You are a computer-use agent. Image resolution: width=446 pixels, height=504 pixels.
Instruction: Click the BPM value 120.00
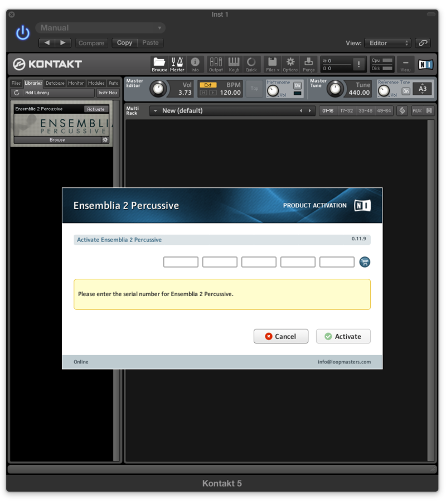(230, 93)
